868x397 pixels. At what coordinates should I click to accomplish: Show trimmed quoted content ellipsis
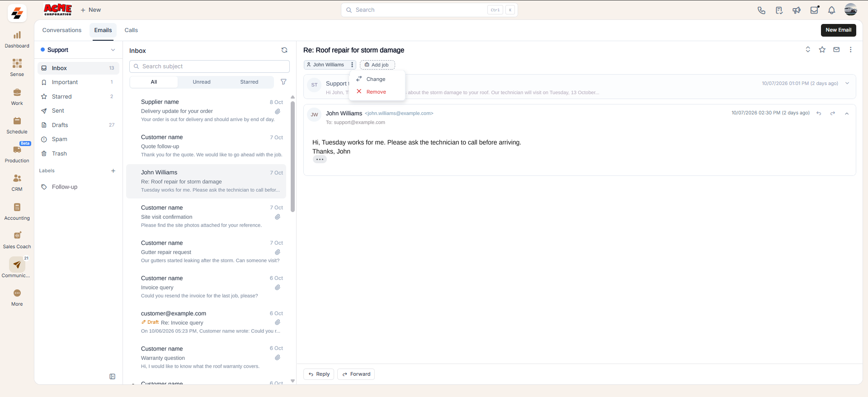320,160
